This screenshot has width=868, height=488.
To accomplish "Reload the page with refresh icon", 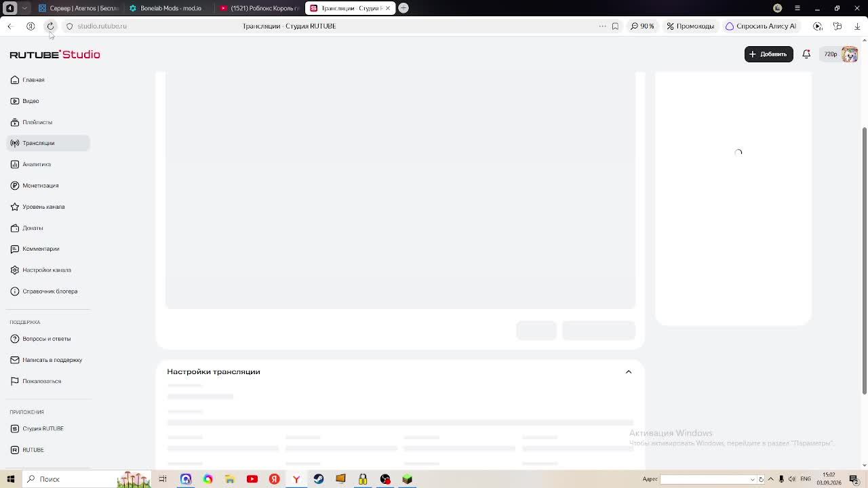I will [x=50, y=26].
